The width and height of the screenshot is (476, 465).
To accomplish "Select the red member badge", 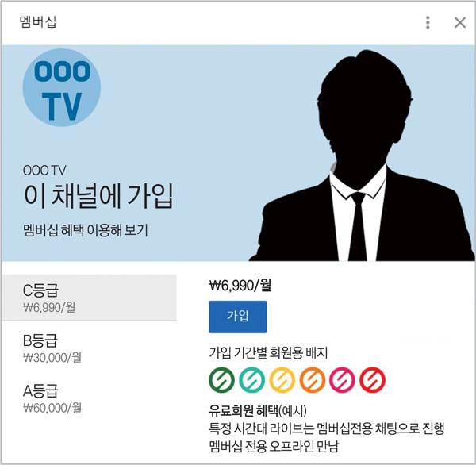I will [373, 379].
